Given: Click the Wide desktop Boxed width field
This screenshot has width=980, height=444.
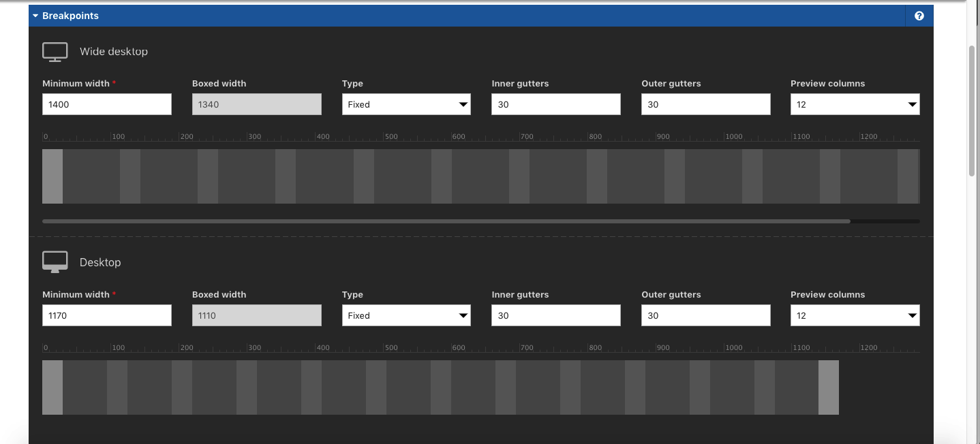Looking at the screenshot, I should pos(256,104).
